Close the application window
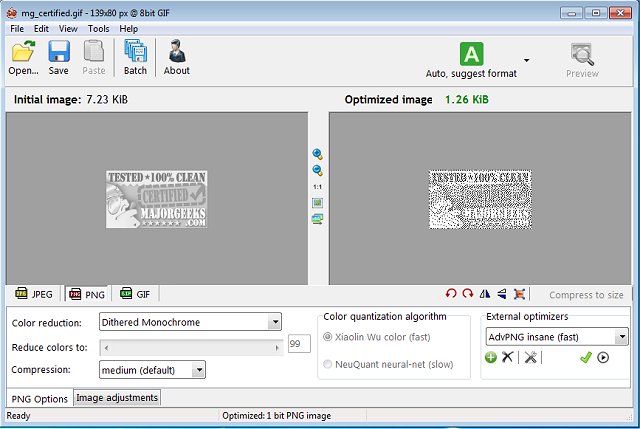 620,13
